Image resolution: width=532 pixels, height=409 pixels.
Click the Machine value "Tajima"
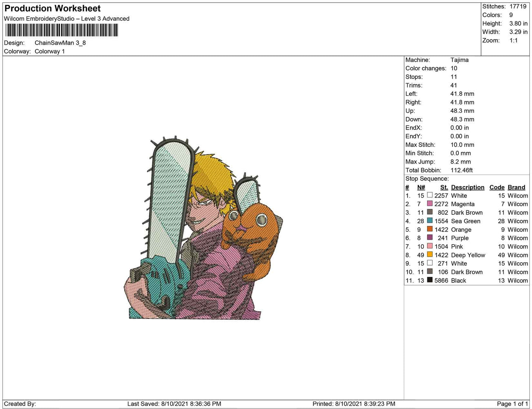tap(459, 60)
